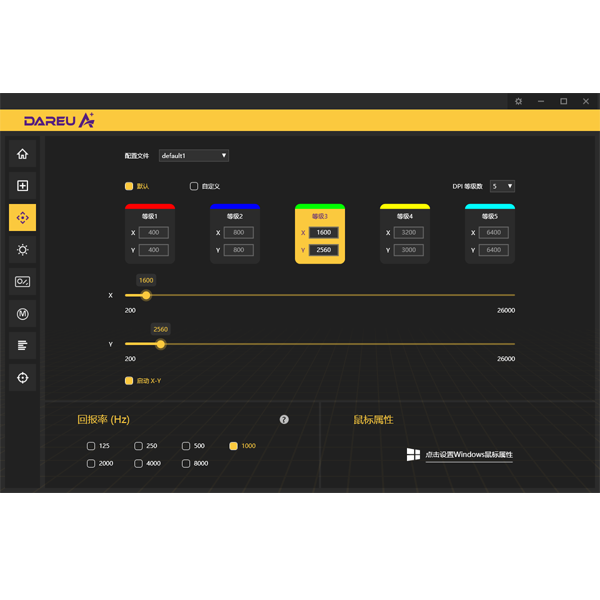
Task: Click the X axis DPI slider handle
Action: tap(146, 295)
